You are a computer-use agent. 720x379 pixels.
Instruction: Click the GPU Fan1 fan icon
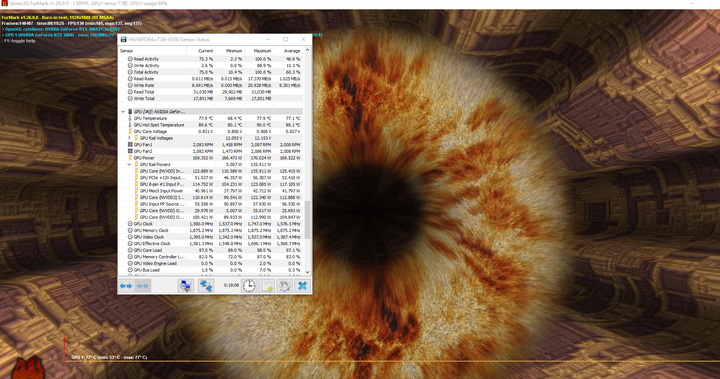[130, 145]
